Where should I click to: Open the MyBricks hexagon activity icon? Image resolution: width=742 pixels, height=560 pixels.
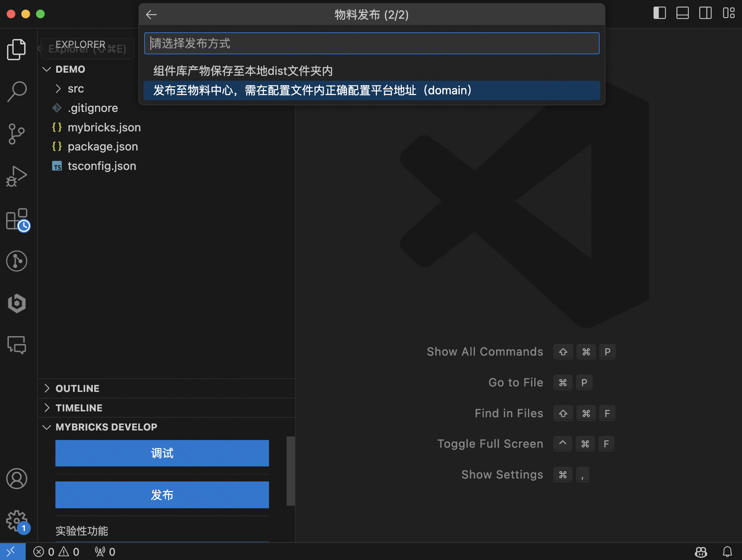coord(17,303)
